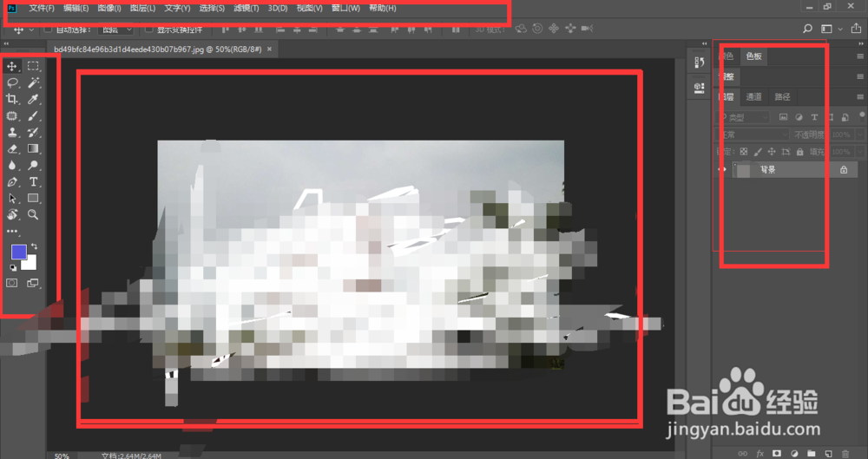Image resolution: width=868 pixels, height=459 pixels.
Task: Open the 填充 fill slider arrow
Action: click(x=859, y=152)
